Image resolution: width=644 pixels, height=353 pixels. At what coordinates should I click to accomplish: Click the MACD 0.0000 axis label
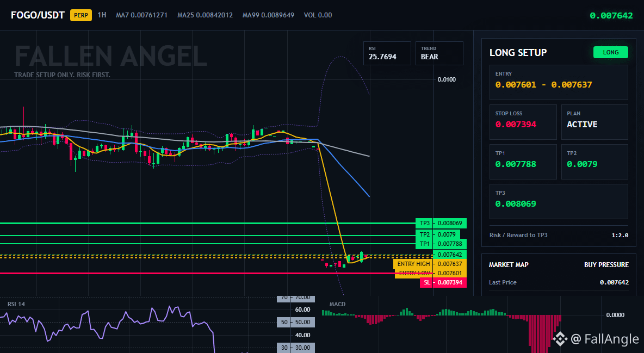615,315
